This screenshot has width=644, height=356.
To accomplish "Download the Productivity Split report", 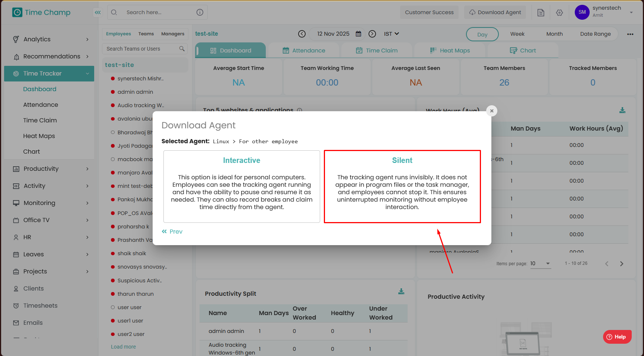I will click(401, 292).
